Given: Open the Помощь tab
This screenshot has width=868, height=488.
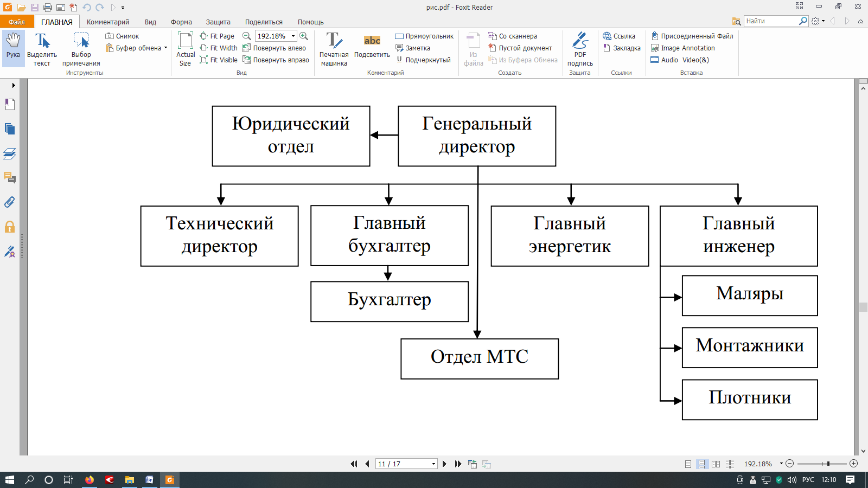Looking at the screenshot, I should pyautogui.click(x=311, y=22).
